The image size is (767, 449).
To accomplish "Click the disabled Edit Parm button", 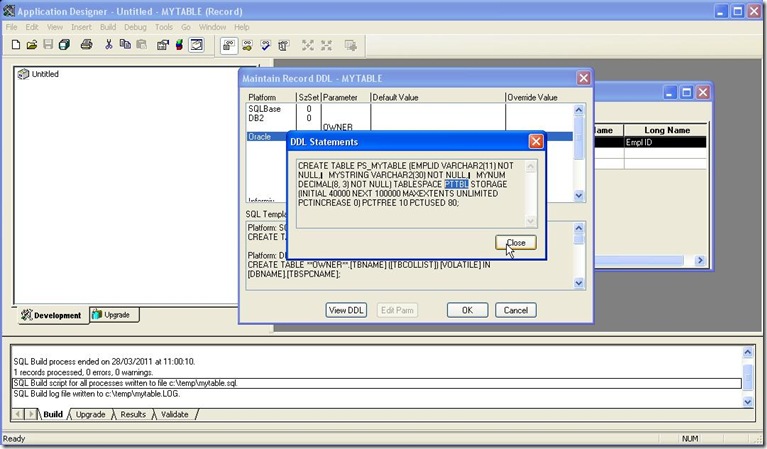I will point(397,310).
